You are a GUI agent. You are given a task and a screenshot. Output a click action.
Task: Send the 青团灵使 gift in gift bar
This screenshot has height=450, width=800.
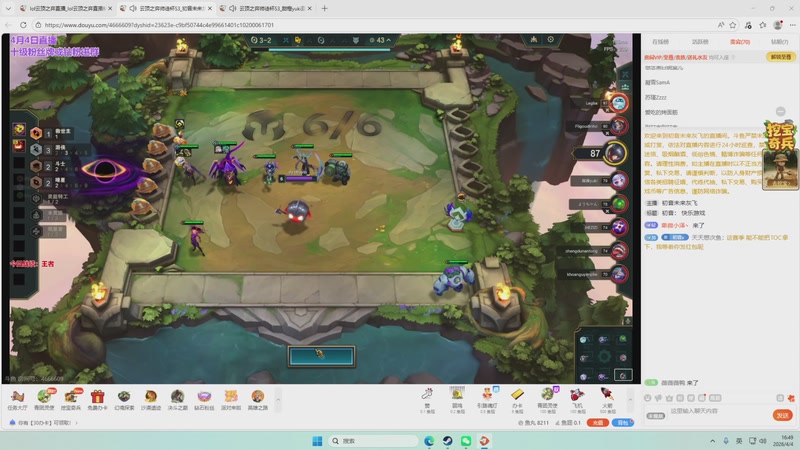point(547,399)
